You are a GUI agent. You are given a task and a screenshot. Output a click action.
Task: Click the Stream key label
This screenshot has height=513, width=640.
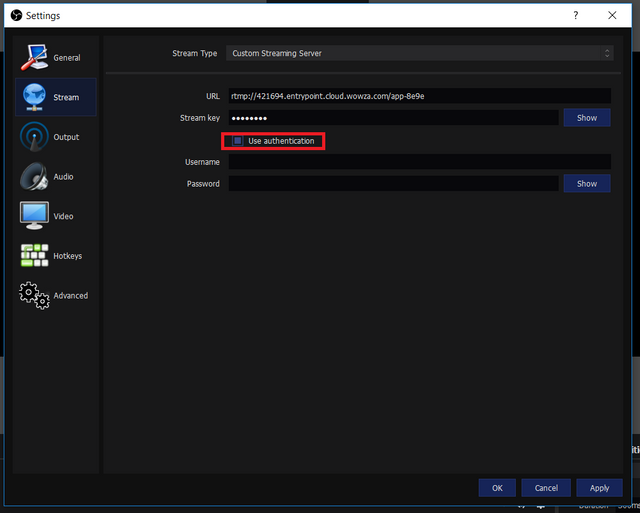coord(200,118)
